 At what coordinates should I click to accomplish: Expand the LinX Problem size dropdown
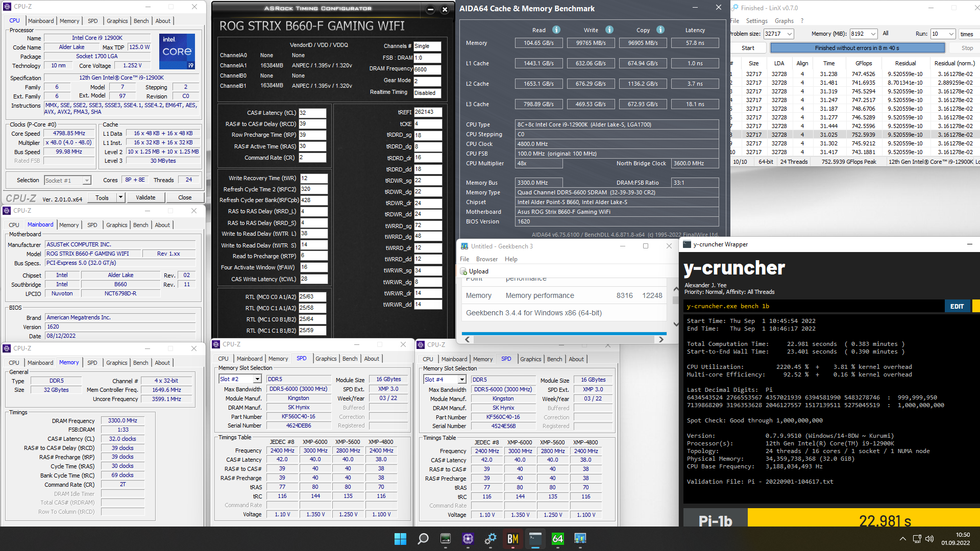pos(790,34)
